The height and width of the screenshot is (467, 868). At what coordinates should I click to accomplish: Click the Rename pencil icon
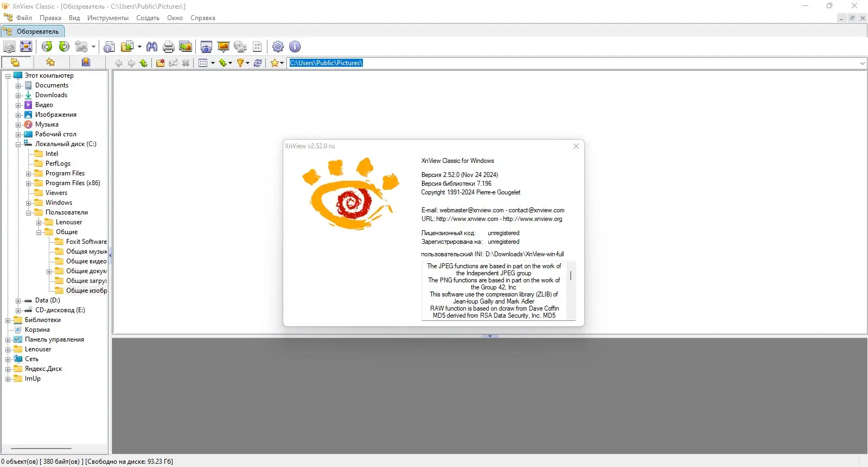[x=173, y=63]
